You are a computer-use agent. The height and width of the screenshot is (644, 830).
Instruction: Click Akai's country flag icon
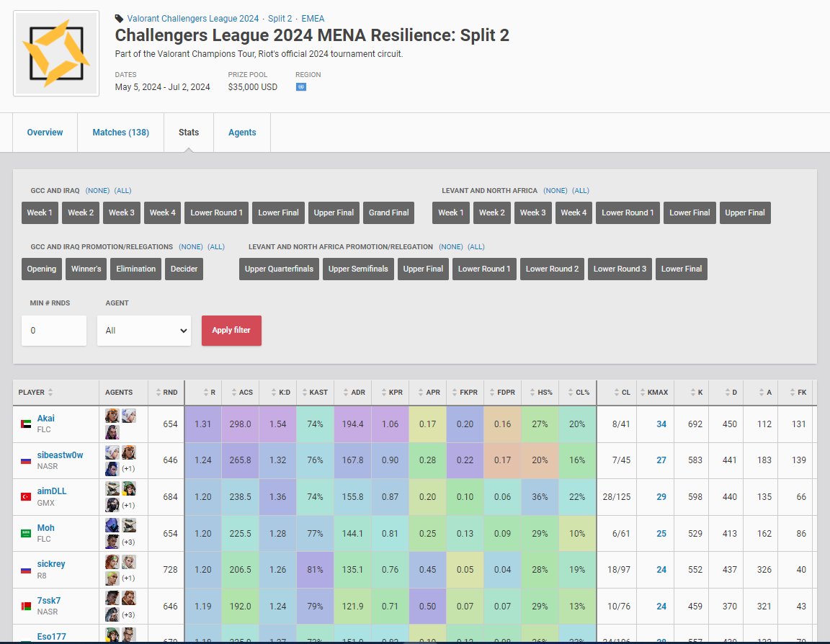tap(25, 424)
